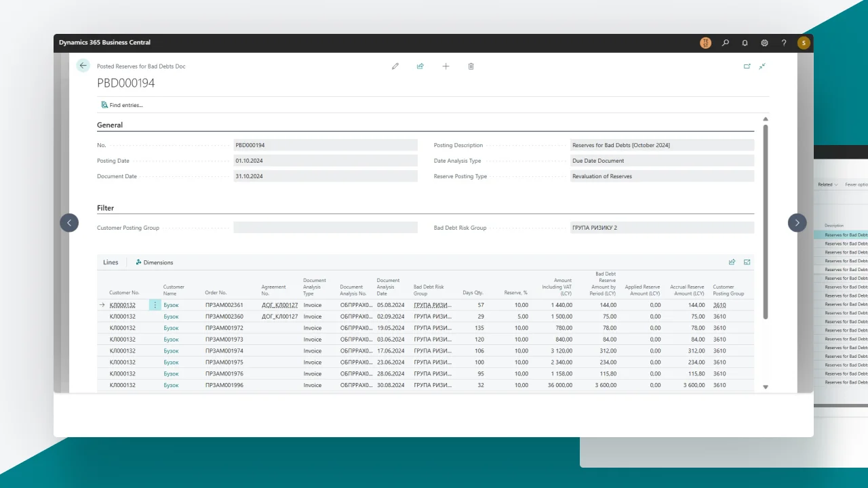Image resolution: width=868 pixels, height=488 pixels.
Task: Open notifications with the bell icon
Action: [745, 42]
